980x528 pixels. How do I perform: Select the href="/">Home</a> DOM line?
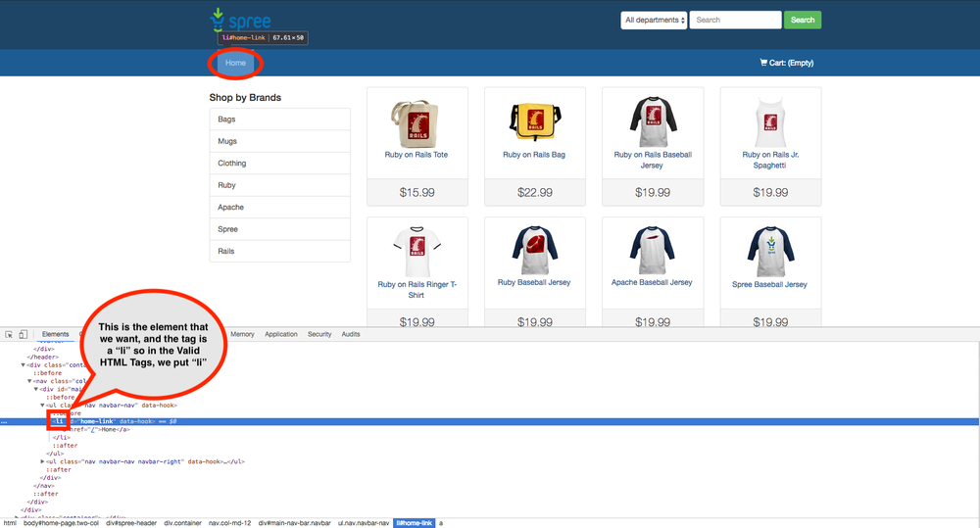pyautogui.click(x=96, y=429)
